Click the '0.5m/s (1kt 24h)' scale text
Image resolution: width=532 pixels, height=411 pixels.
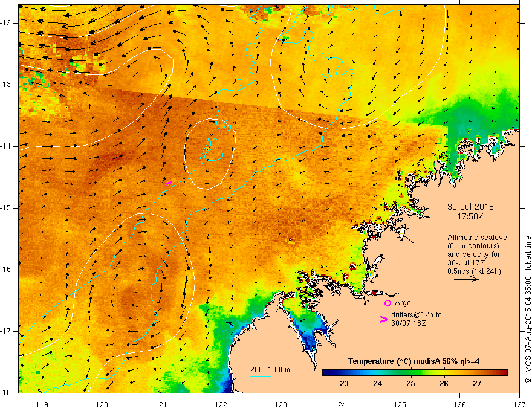click(x=474, y=271)
